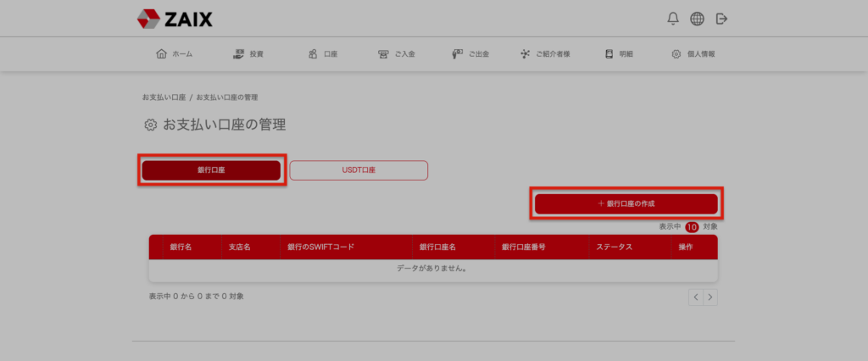
Task: Click the logout icon
Action: (x=721, y=18)
